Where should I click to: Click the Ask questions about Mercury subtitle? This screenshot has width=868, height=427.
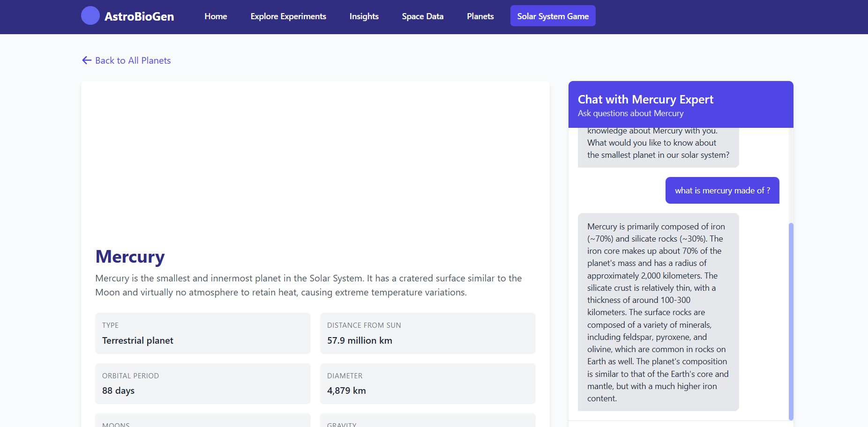[630, 113]
